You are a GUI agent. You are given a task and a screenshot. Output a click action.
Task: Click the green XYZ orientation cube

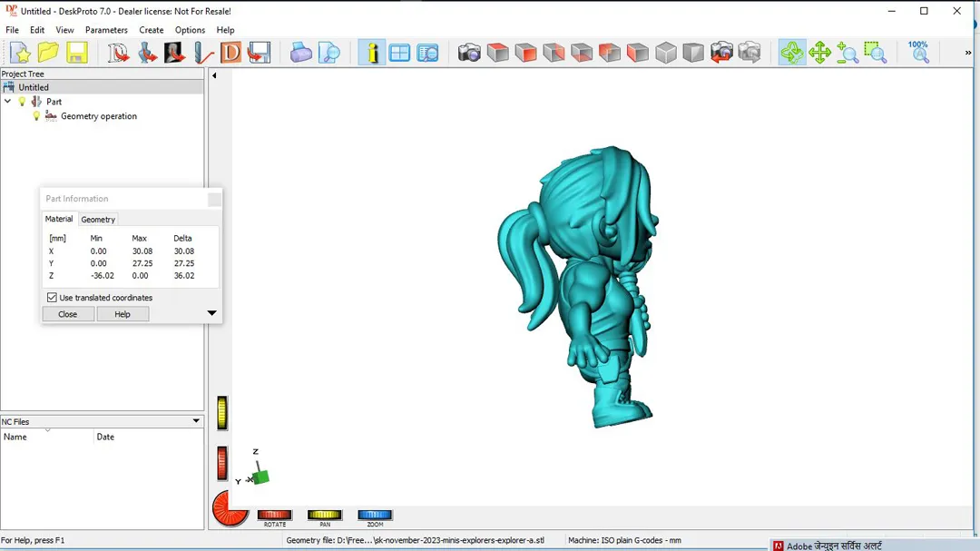(260, 477)
